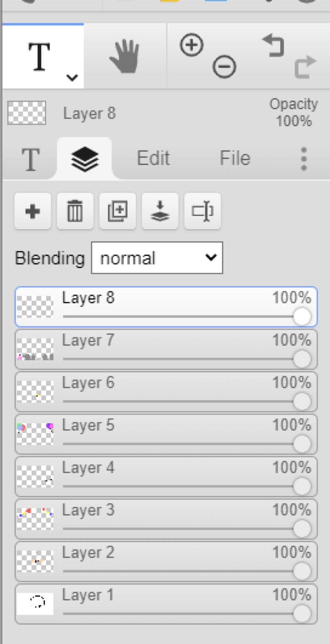
Task: Merge layer down icon
Action: [x=160, y=211]
